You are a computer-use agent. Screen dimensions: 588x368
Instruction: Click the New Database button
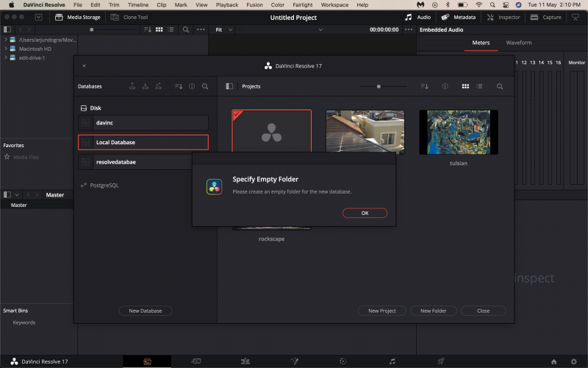coord(146,311)
